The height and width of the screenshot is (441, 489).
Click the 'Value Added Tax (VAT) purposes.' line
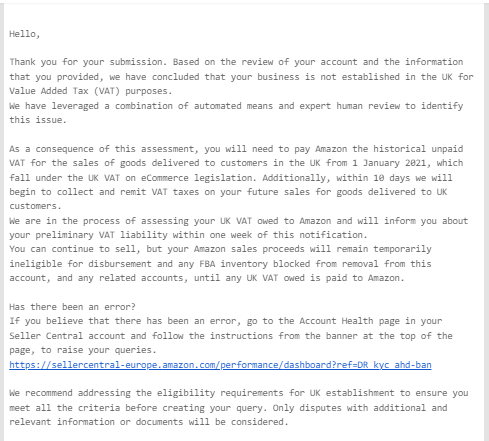[x=90, y=91]
